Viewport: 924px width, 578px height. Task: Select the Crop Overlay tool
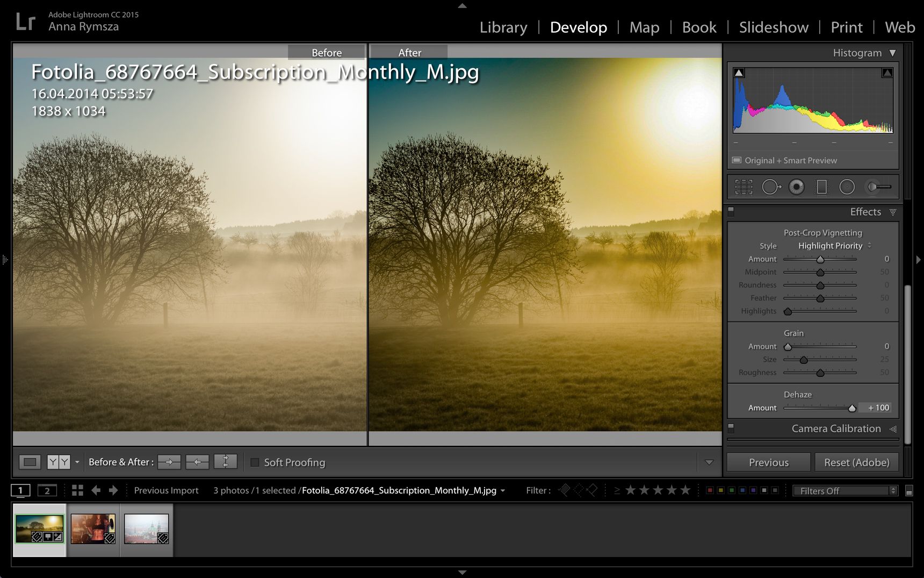coord(743,187)
